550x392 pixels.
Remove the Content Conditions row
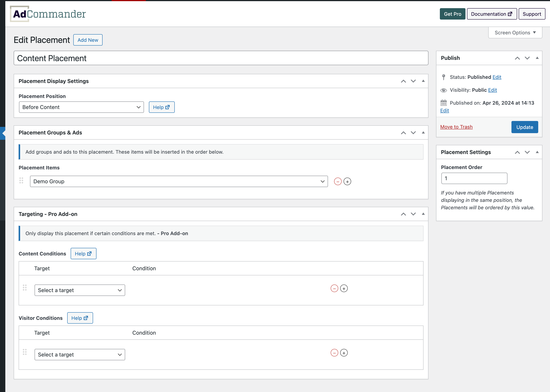[334, 288]
